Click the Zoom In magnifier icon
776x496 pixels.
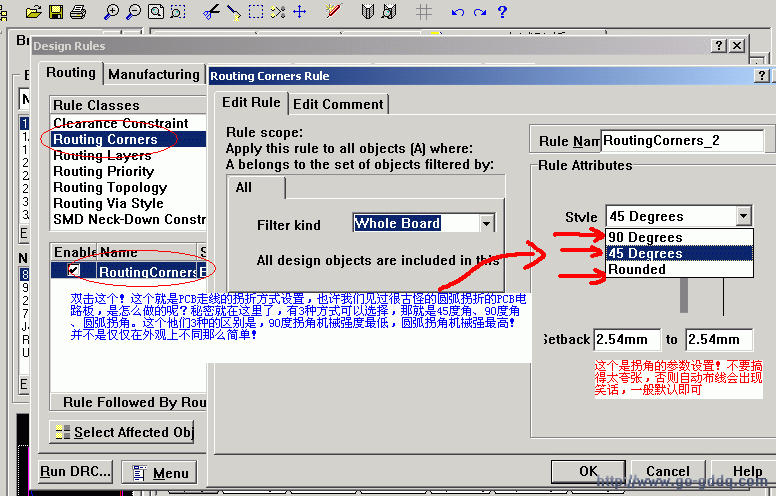pyautogui.click(x=111, y=12)
